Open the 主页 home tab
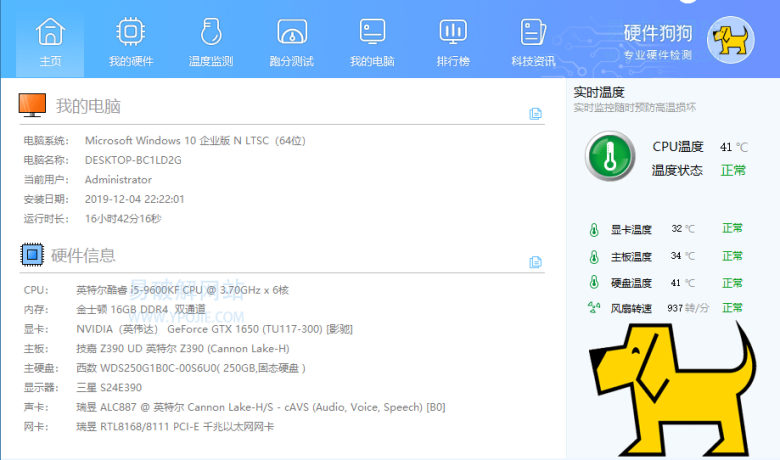 point(50,43)
